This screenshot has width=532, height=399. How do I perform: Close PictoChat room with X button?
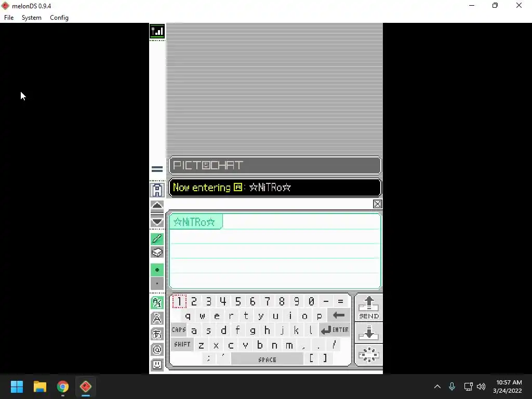[377, 204]
